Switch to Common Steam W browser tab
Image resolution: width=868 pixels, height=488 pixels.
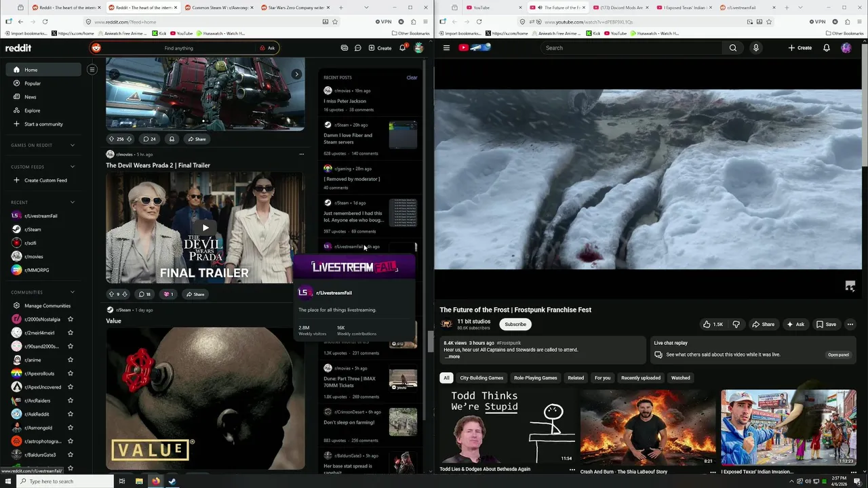pyautogui.click(x=219, y=7)
